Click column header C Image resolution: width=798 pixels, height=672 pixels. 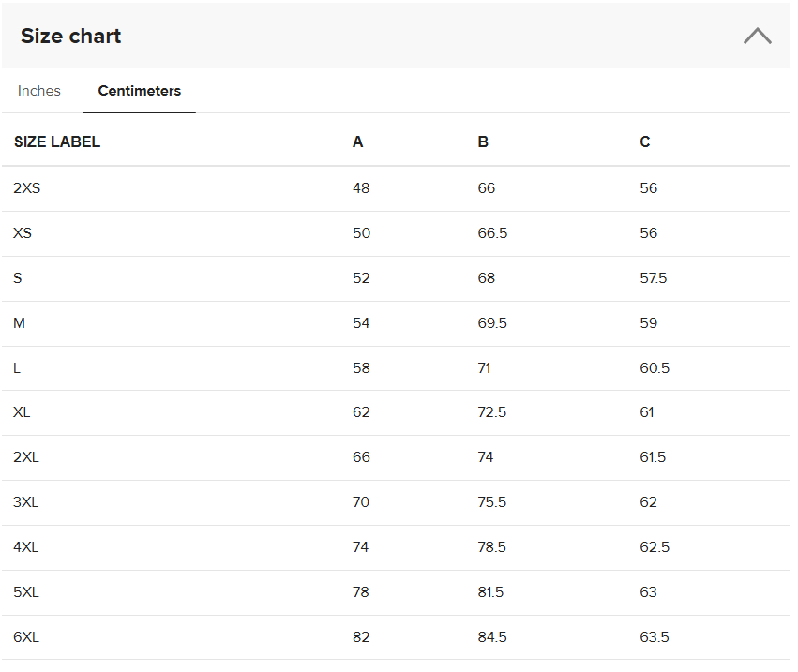coord(645,142)
